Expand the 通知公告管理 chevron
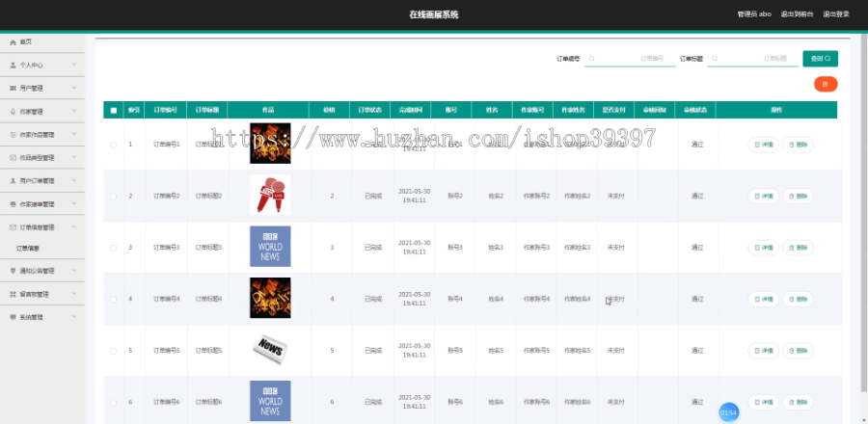 pos(74,271)
